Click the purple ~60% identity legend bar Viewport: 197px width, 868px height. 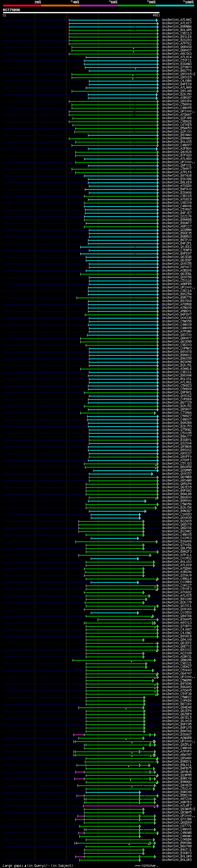coord(99,6)
